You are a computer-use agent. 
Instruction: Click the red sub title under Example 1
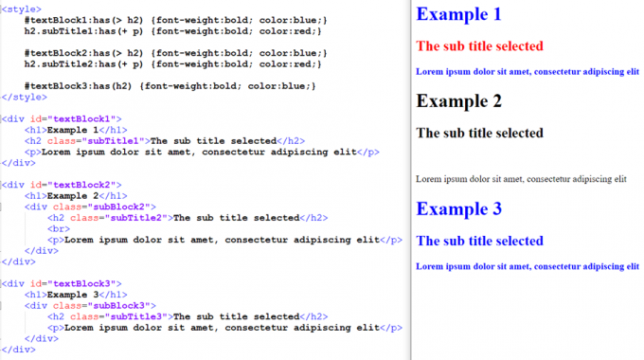click(x=479, y=46)
